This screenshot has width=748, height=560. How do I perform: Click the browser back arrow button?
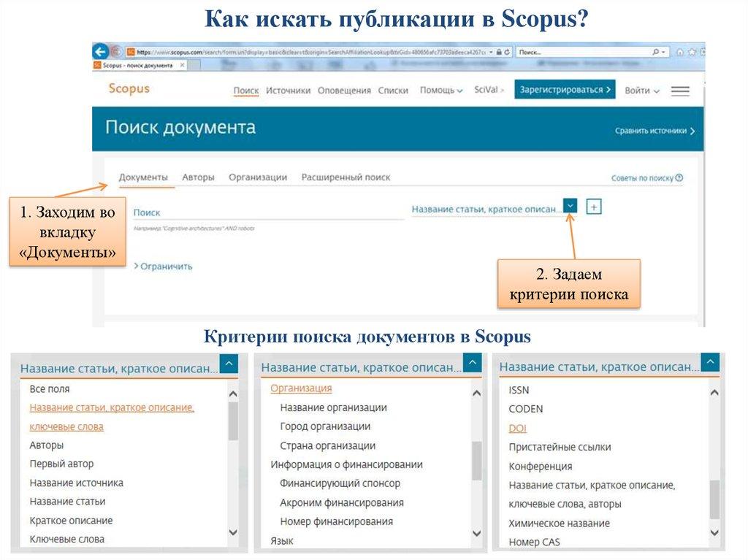[x=101, y=52]
